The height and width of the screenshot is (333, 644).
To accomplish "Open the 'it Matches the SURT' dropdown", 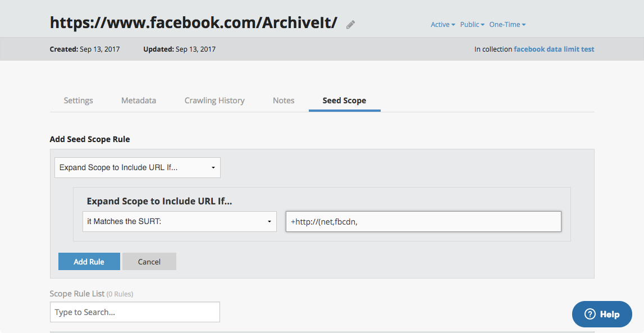I will point(179,221).
